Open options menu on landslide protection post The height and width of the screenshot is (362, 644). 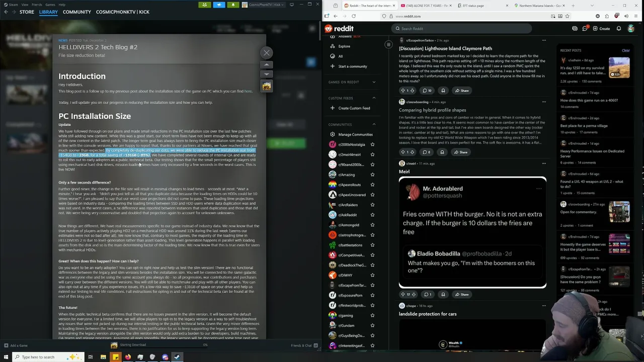[x=544, y=306]
